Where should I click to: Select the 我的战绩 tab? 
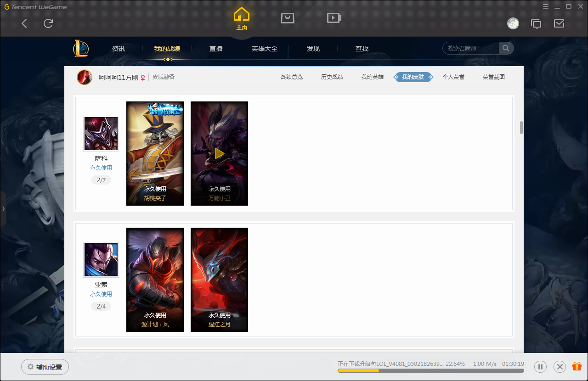[167, 49]
